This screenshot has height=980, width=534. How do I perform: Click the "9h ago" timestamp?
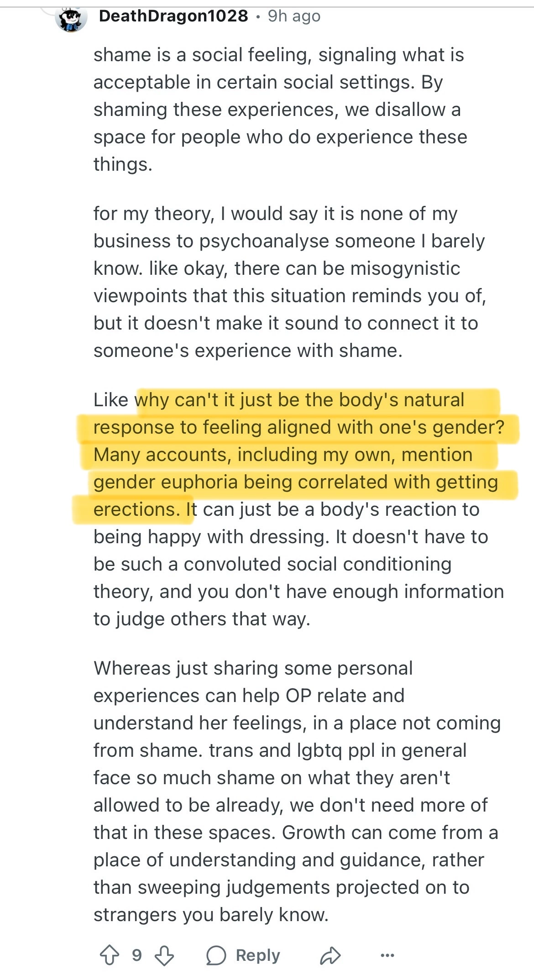[x=294, y=16]
